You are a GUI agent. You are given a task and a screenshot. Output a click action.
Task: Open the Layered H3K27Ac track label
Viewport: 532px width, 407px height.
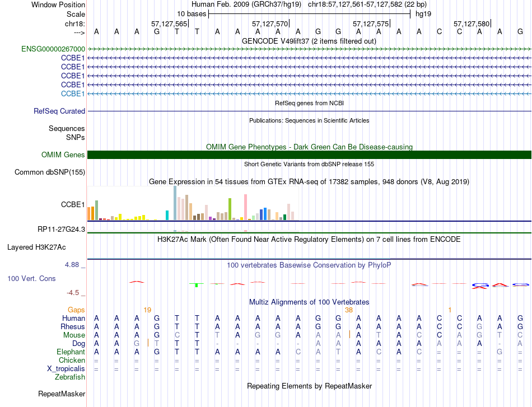pyautogui.click(x=36, y=247)
